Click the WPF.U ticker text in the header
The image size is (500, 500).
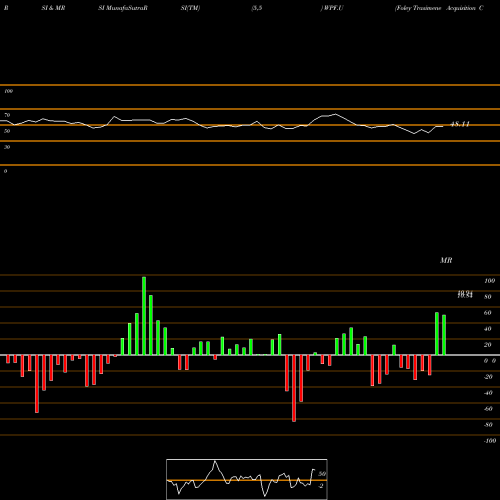coord(332,8)
